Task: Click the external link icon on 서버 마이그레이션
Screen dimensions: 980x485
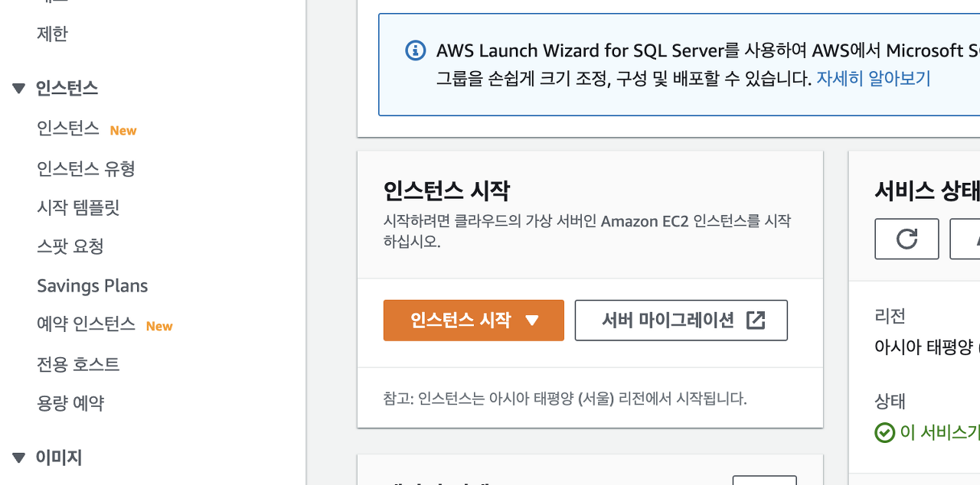Action: click(756, 320)
